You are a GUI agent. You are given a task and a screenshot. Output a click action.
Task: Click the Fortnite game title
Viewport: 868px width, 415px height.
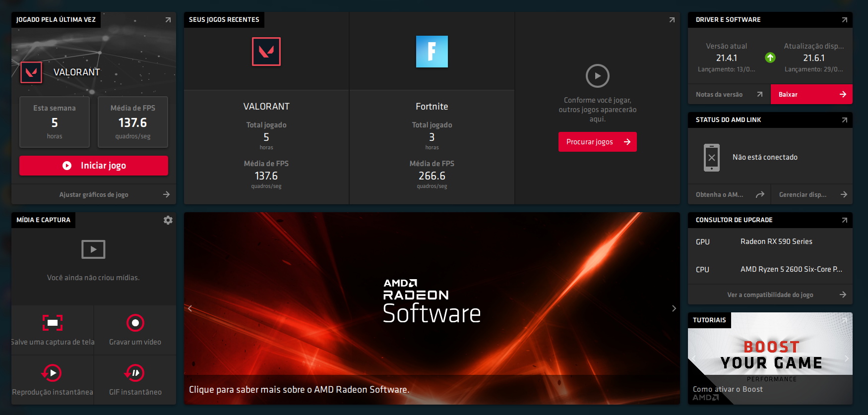pyautogui.click(x=432, y=107)
